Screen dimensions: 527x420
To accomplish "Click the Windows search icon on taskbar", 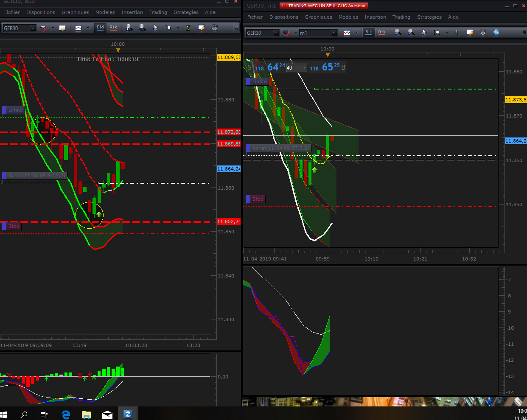I will (x=24, y=414).
